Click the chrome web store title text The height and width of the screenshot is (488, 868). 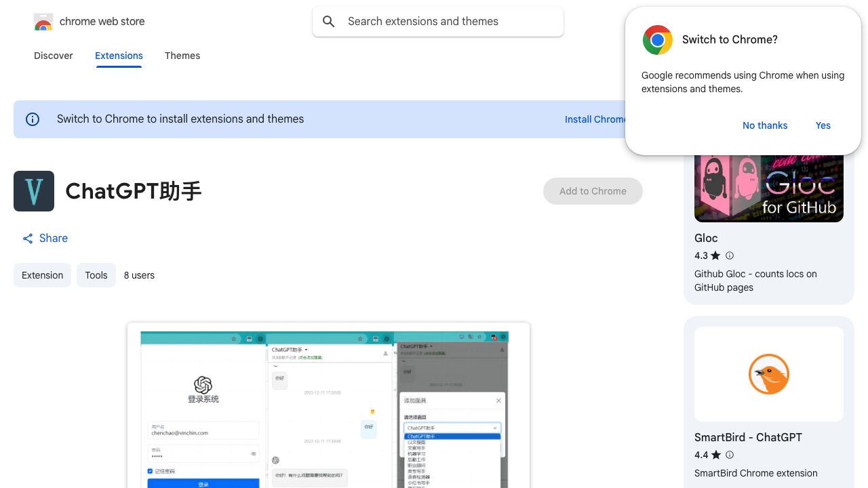click(102, 22)
